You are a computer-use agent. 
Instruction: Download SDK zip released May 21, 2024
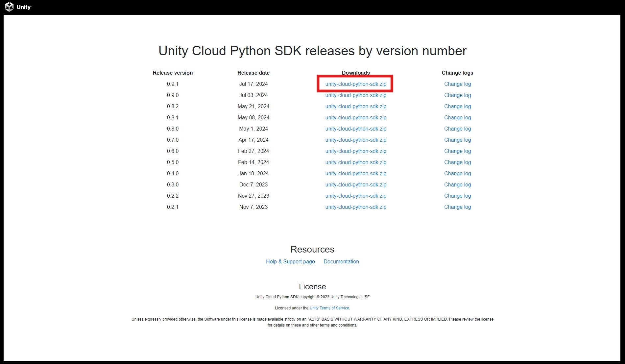[x=356, y=106]
